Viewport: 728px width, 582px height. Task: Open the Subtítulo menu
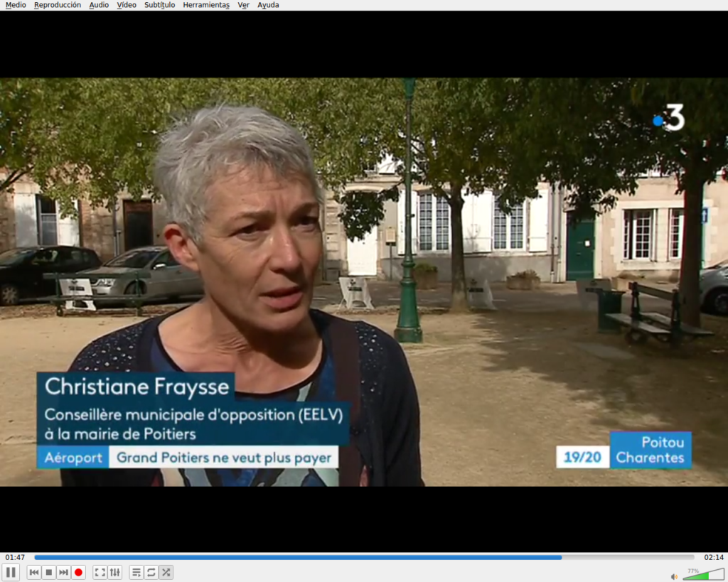[159, 5]
